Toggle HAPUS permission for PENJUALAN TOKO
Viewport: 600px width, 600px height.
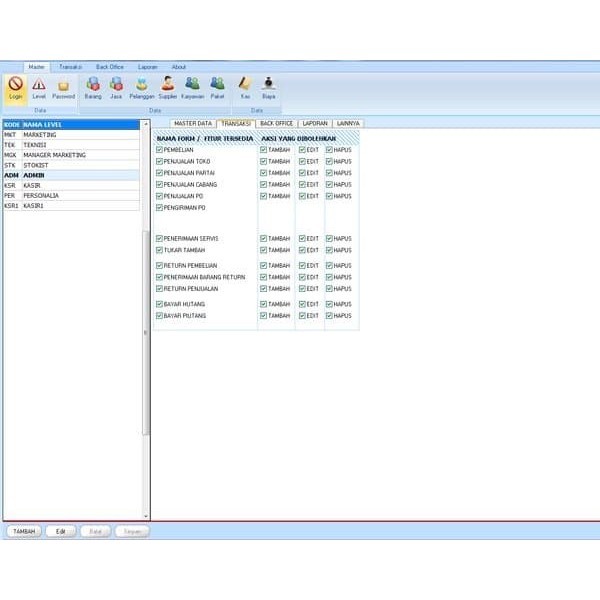329,161
